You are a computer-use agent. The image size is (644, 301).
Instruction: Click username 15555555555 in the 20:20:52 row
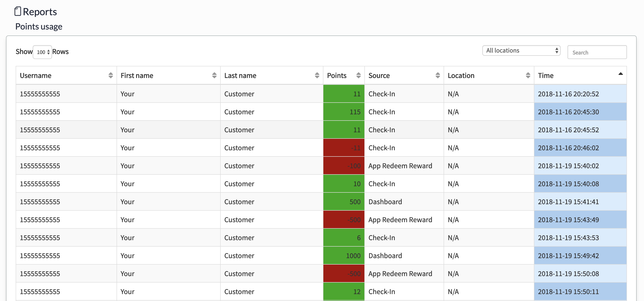click(x=40, y=94)
